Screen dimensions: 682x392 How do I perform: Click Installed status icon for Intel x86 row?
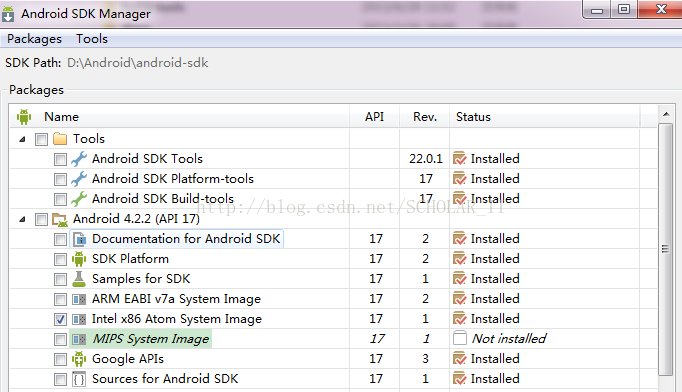[x=459, y=319]
